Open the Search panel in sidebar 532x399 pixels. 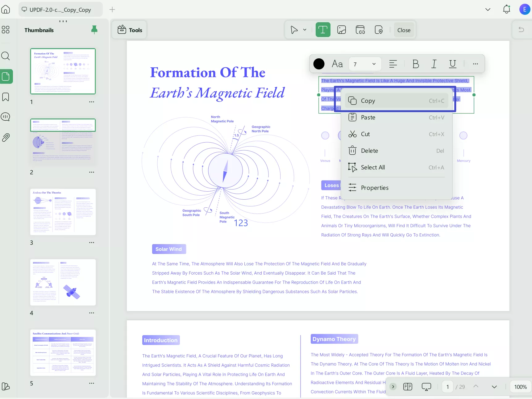6,56
